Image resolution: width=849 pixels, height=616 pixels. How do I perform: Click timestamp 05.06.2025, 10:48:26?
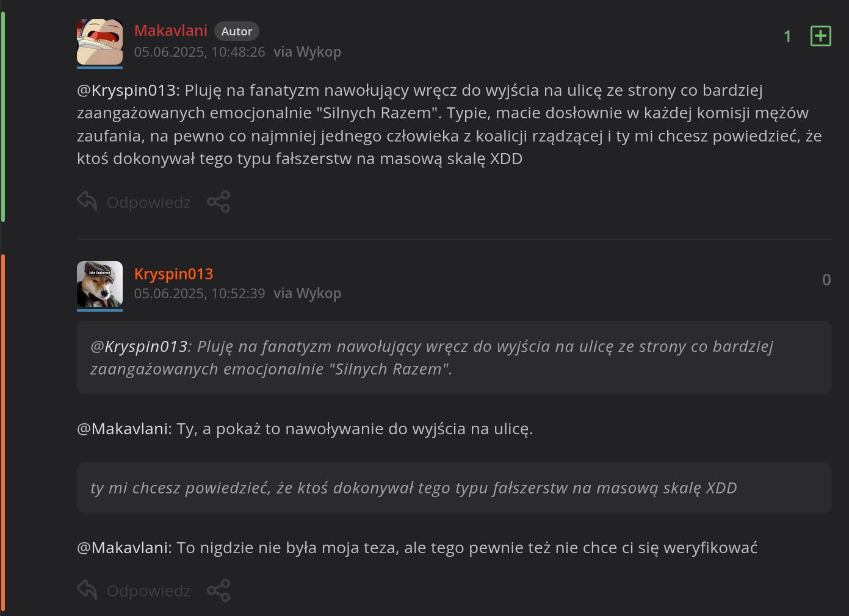coord(200,52)
